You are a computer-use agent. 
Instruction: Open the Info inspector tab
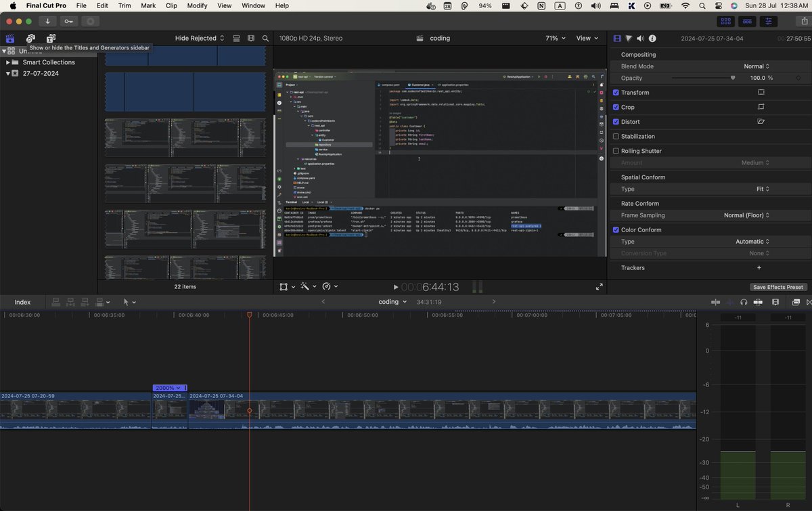652,39
